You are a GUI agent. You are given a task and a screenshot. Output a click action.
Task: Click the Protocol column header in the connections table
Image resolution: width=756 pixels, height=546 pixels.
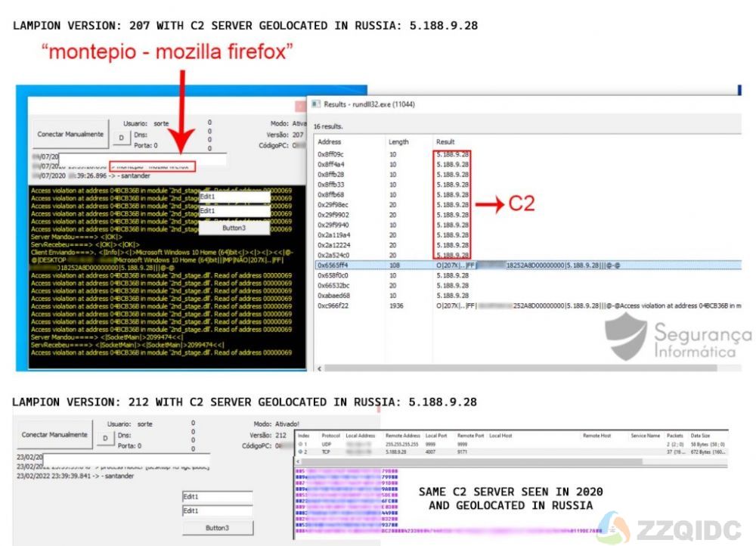click(x=331, y=436)
